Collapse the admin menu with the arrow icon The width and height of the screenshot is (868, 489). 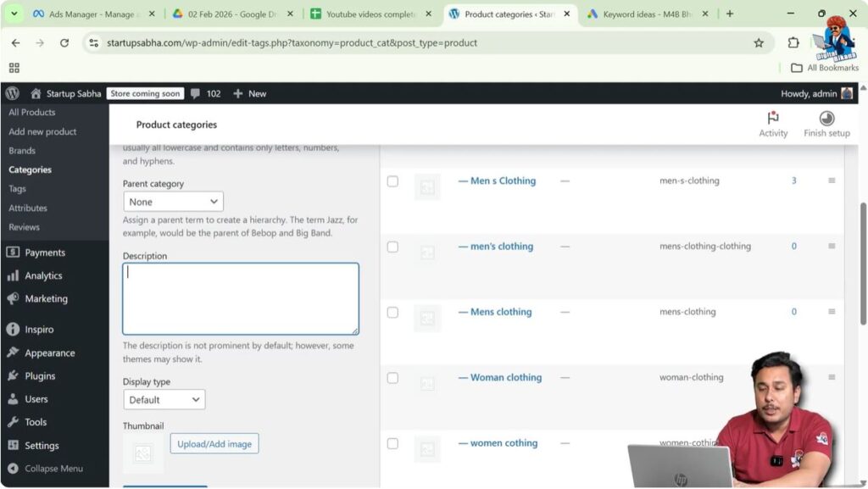click(14, 468)
